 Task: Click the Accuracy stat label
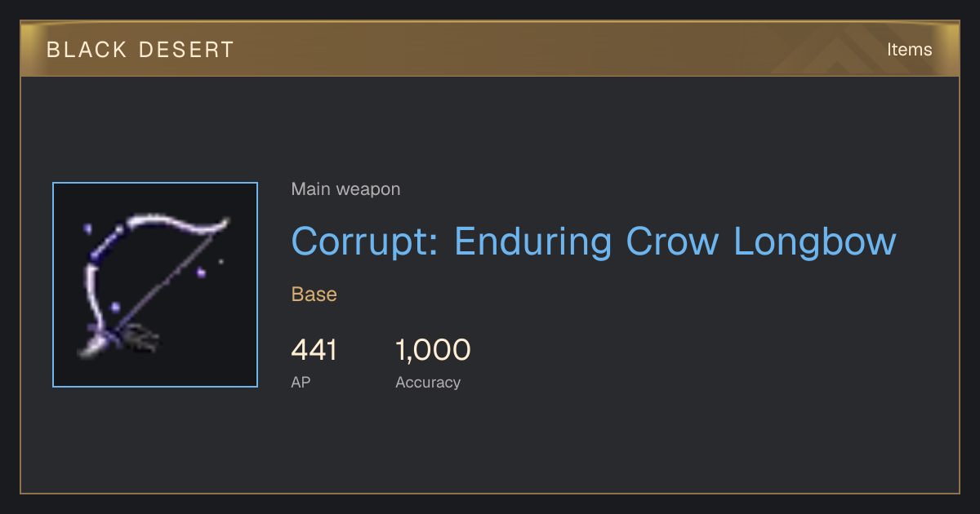point(428,382)
